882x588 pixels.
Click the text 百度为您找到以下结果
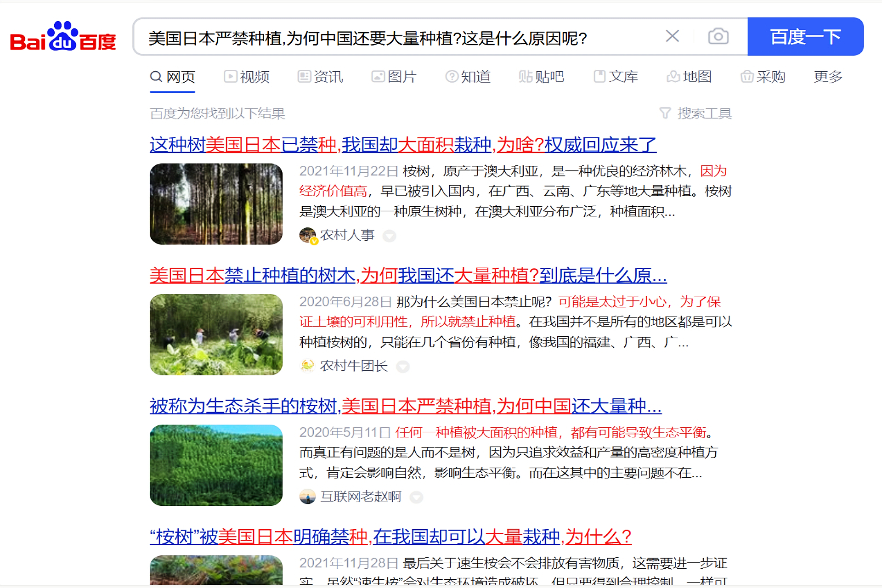tap(217, 113)
